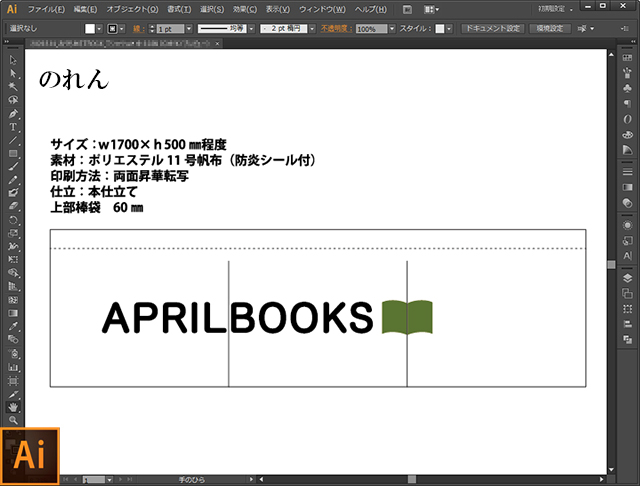
Task: Select the Type tool
Action: (13, 127)
